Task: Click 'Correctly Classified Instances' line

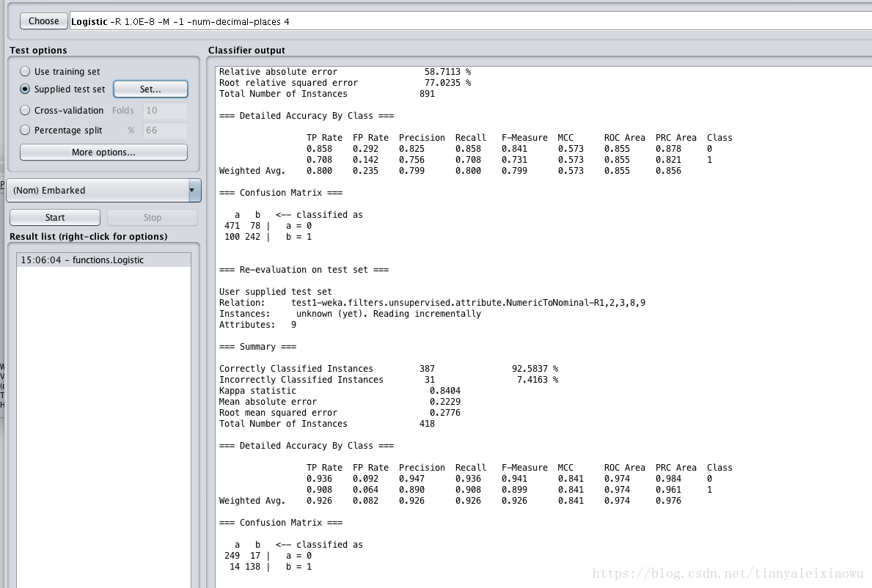Action: (389, 369)
